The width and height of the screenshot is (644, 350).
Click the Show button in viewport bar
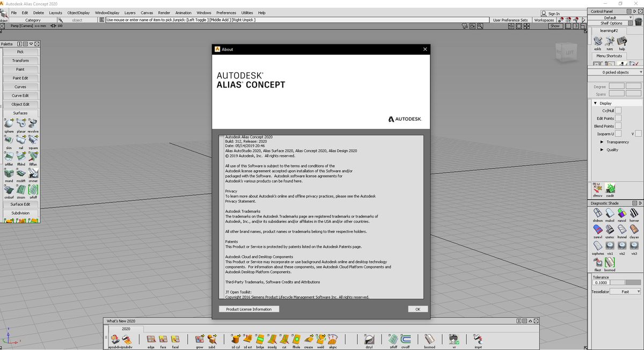[x=555, y=26]
